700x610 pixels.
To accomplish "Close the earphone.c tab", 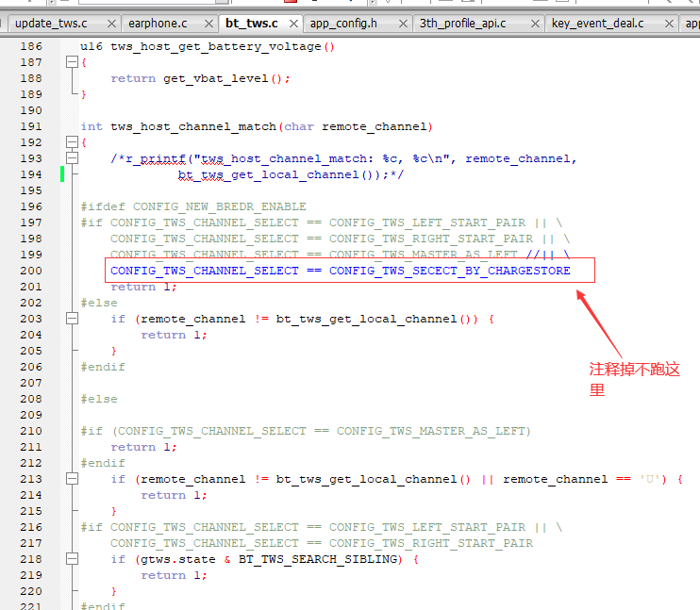I will click(208, 24).
